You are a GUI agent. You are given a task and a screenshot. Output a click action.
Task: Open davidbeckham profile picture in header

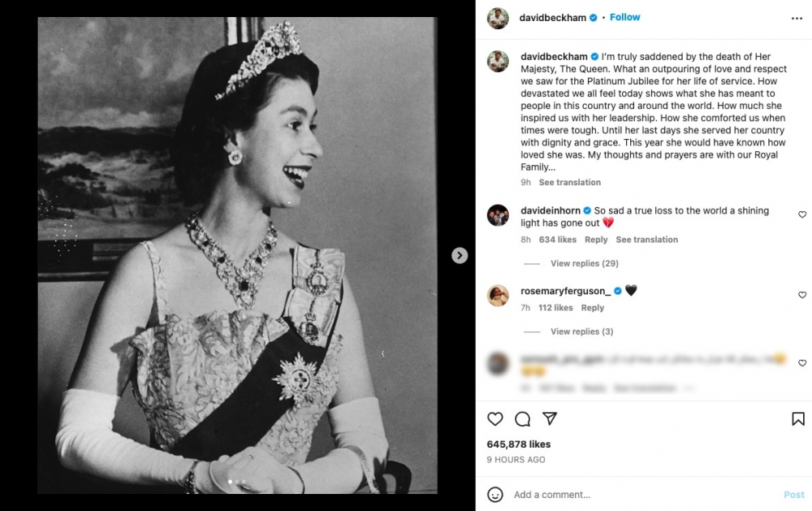pos(498,18)
